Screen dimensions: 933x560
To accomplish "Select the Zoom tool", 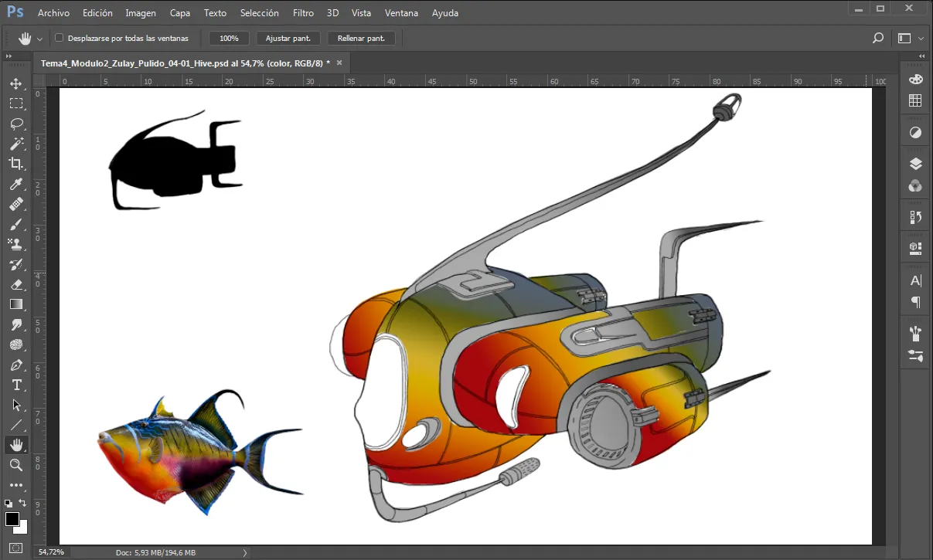I will (x=16, y=465).
